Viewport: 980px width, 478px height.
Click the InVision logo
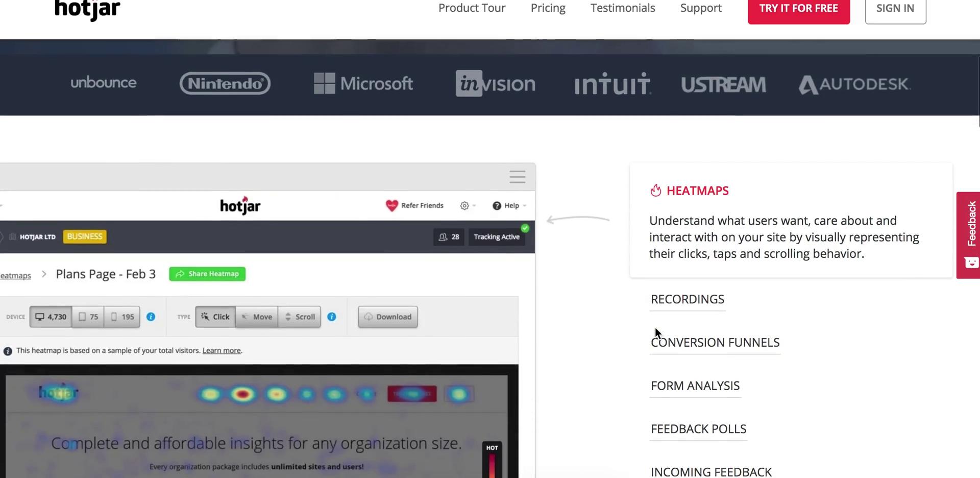click(496, 83)
